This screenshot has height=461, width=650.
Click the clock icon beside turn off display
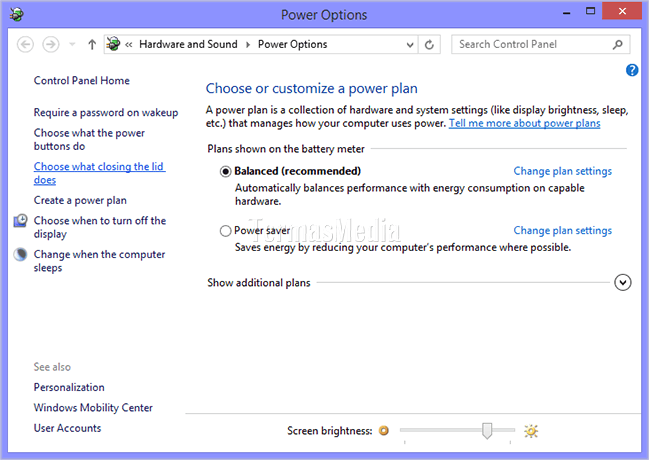(21, 221)
